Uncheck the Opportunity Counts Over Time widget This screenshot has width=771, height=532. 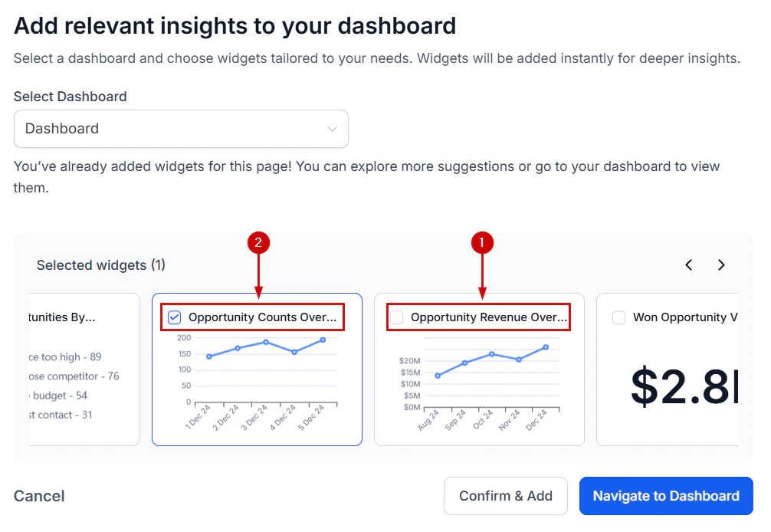click(x=173, y=317)
